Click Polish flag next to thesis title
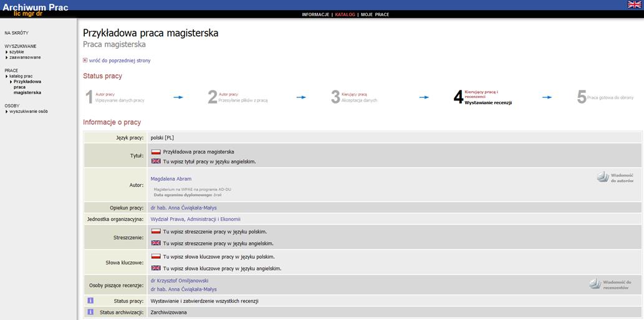The width and height of the screenshot is (644, 320). (x=156, y=152)
